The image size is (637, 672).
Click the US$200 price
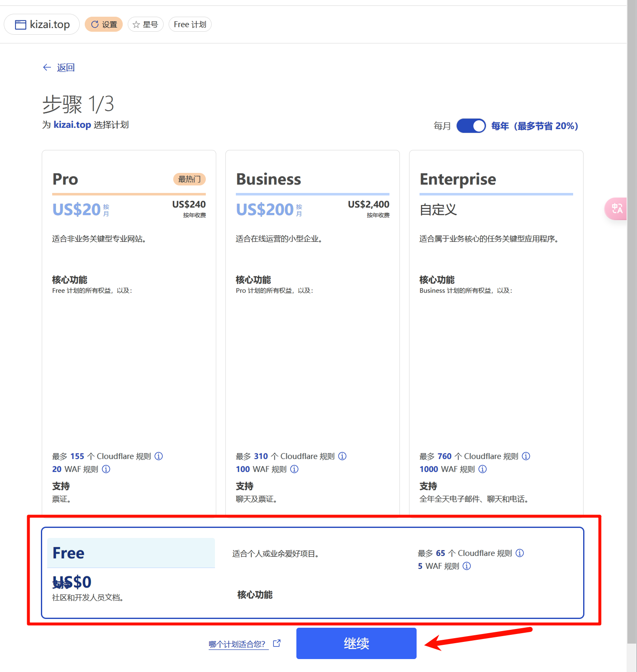click(265, 209)
